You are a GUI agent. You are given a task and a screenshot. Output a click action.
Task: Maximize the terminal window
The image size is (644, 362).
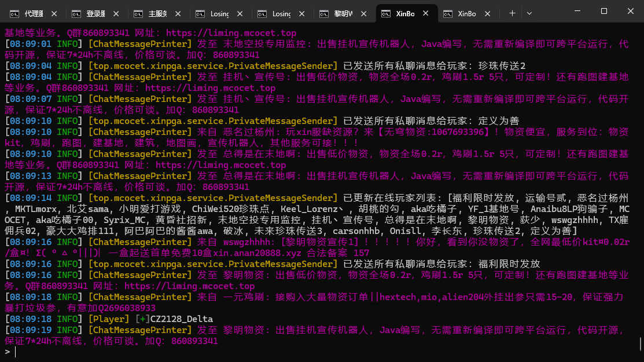point(604,12)
